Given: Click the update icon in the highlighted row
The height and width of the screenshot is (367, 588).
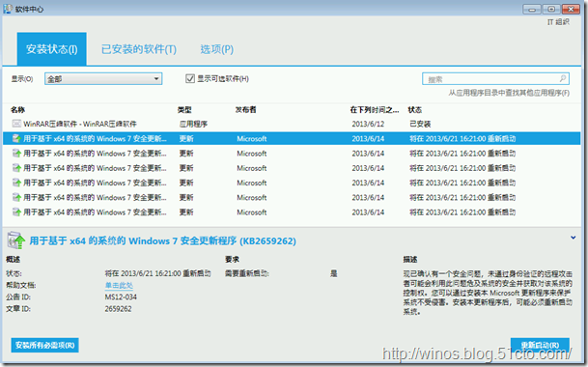Looking at the screenshot, I should pyautogui.click(x=16, y=138).
